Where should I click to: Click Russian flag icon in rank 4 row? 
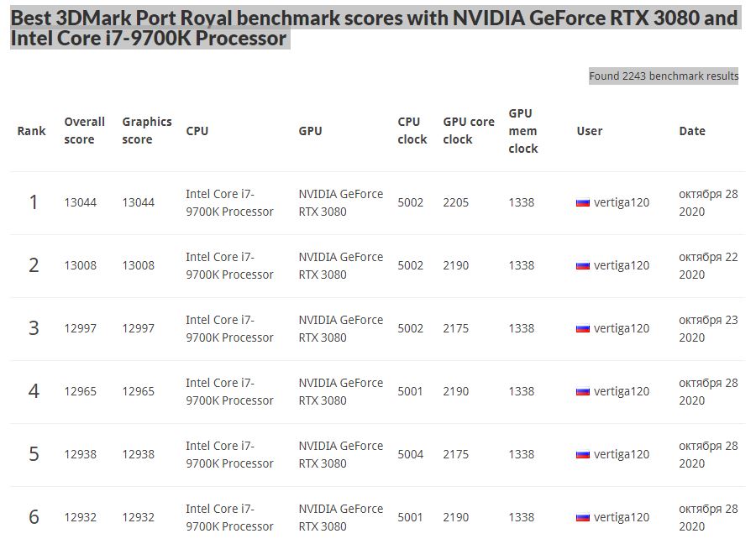(x=583, y=392)
